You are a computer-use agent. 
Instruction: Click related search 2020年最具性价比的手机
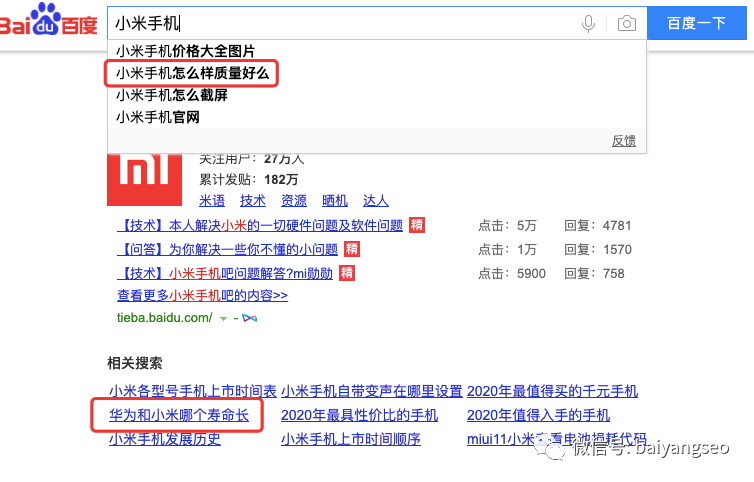click(x=360, y=415)
